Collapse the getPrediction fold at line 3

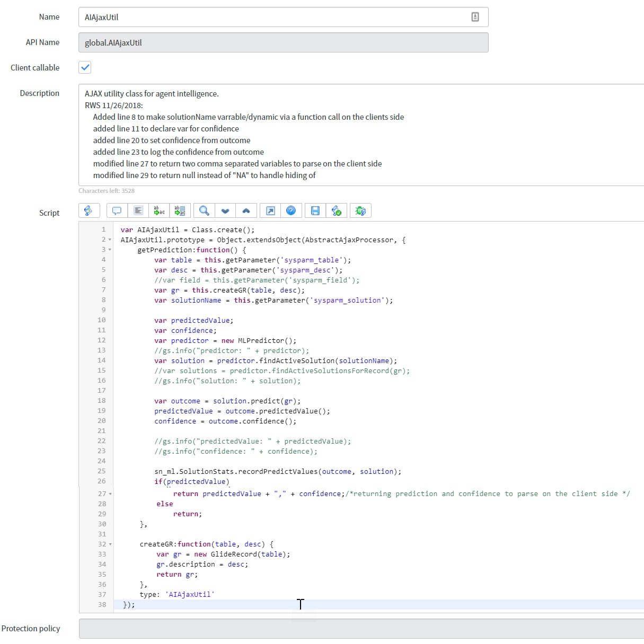click(110, 250)
